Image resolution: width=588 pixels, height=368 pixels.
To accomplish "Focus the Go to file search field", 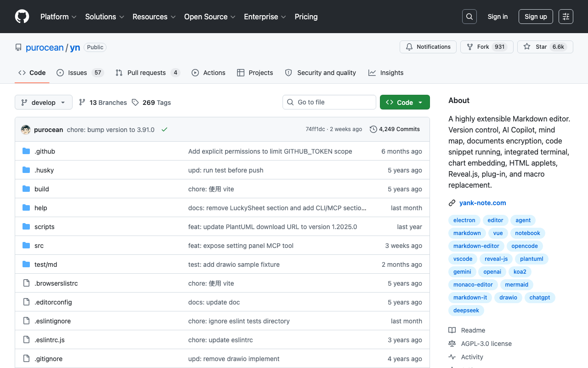I will tap(329, 102).
